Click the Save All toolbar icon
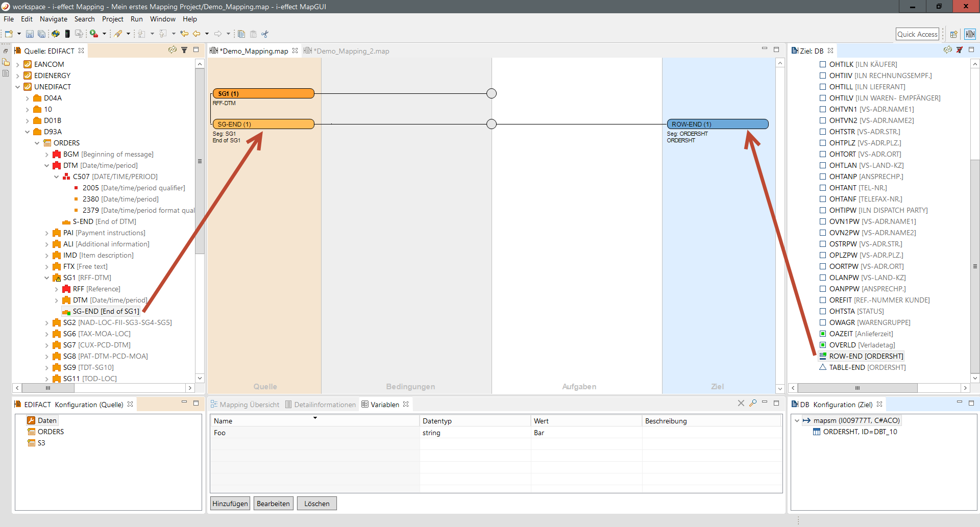 [41, 34]
